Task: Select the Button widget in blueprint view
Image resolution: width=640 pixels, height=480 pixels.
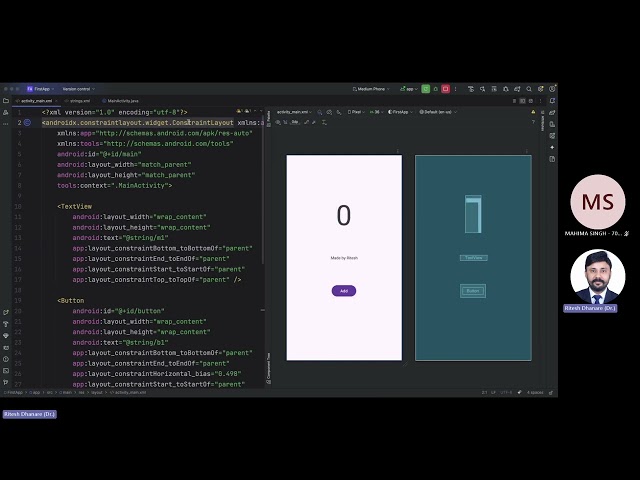Action: 473,291
